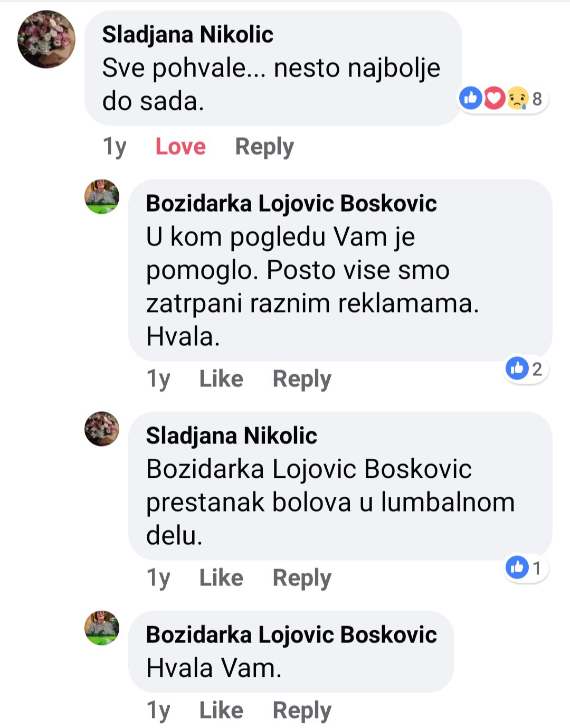The width and height of the screenshot is (570, 728).
Task: Open Bozidarka's avatar beside the question comment
Action: [102, 196]
